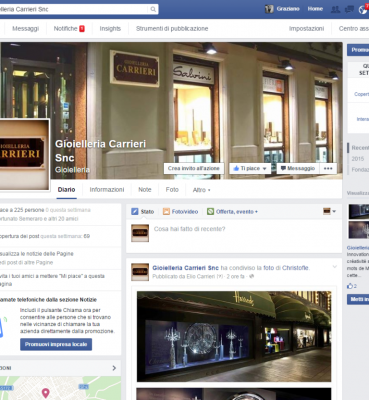
Task: Click the like thumb icon with count 2
Action: [x=350, y=286]
